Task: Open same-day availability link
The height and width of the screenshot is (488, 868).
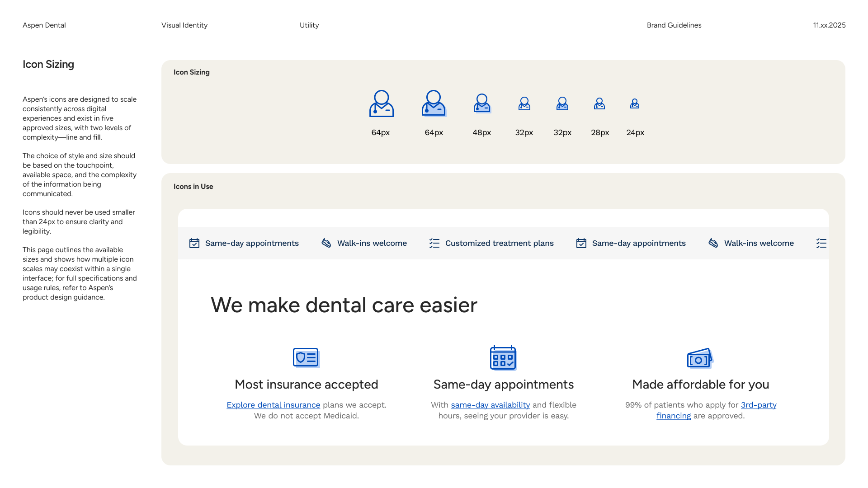Action: (490, 405)
